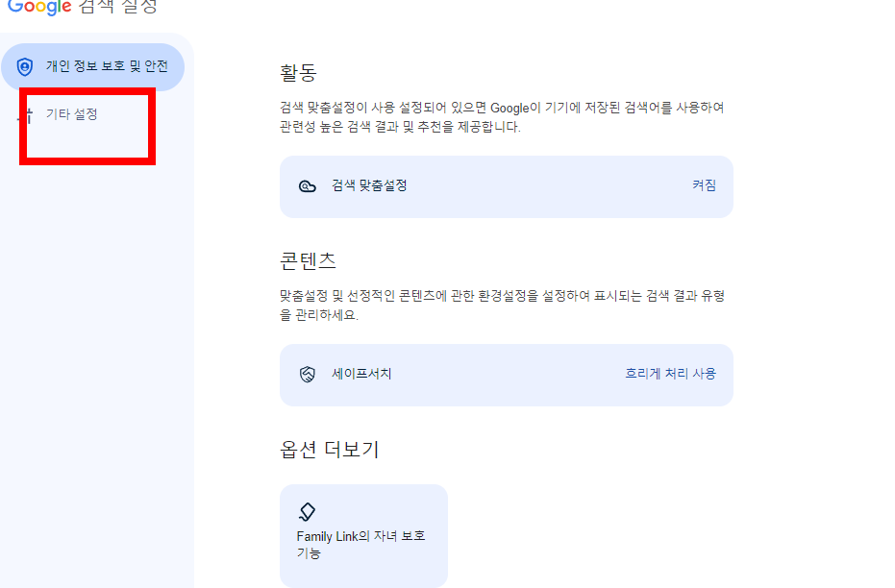Turn off search personalization via its status control
Screen dimensions: 895x588
pos(705,186)
